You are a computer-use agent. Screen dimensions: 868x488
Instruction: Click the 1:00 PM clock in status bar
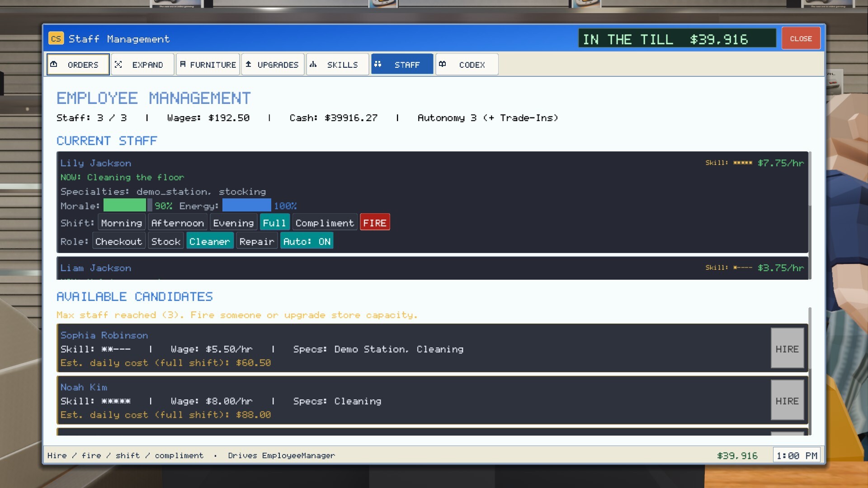797,455
